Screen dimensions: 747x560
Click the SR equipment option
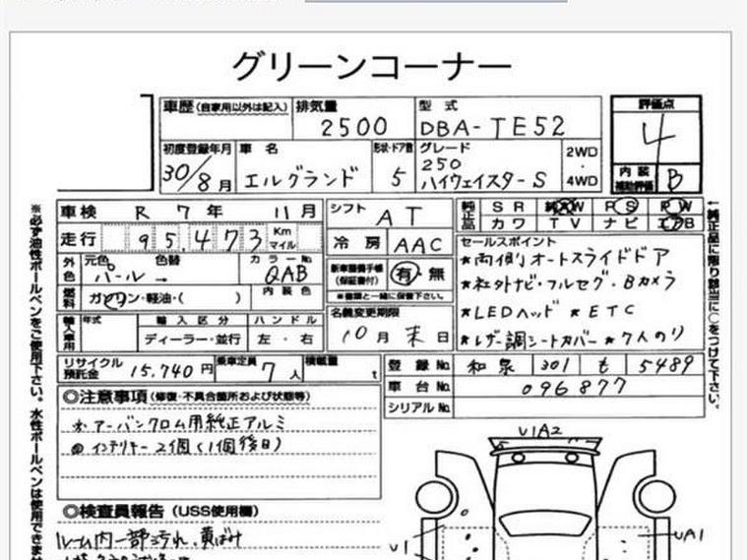coord(508,208)
